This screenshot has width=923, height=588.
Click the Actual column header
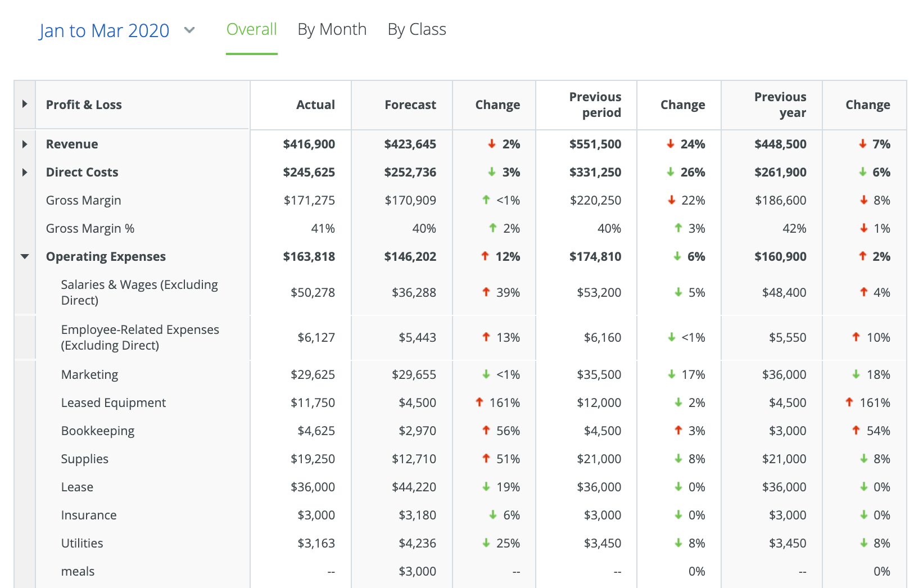[x=315, y=105]
